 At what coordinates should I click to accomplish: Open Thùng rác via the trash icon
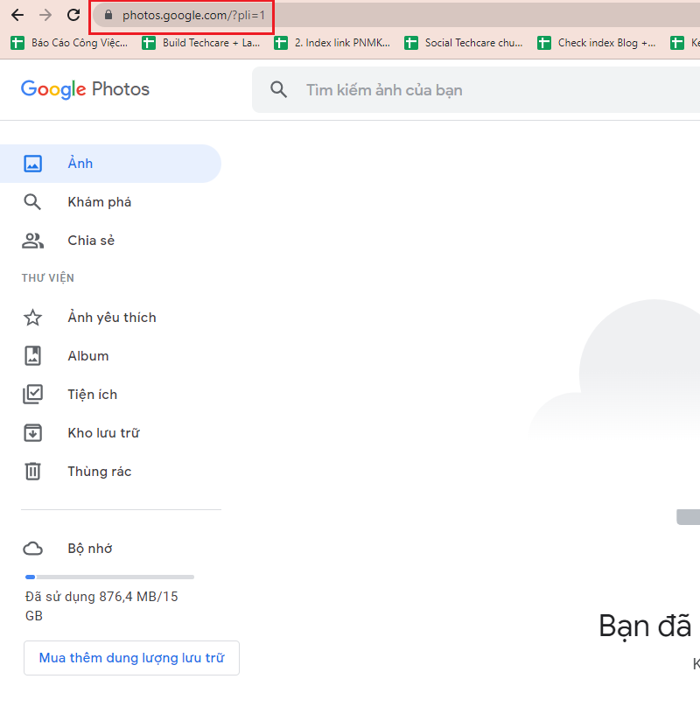tap(32, 471)
